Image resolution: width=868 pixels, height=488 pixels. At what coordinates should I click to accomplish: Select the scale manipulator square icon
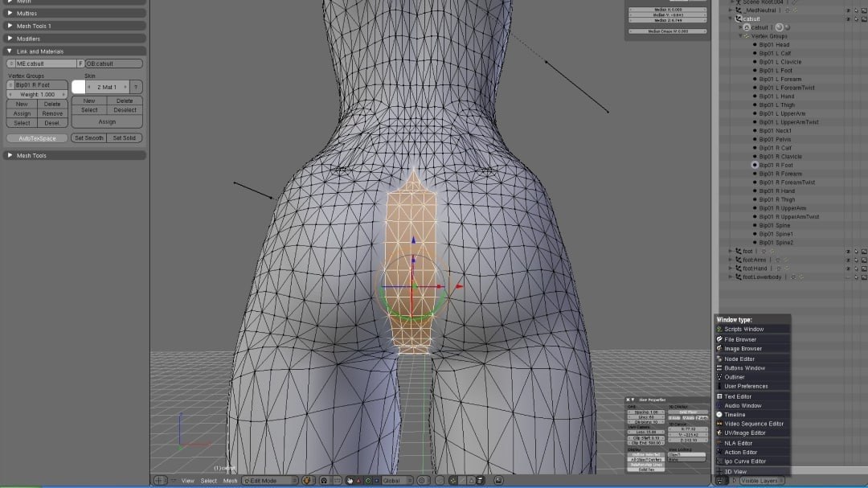[376, 480]
